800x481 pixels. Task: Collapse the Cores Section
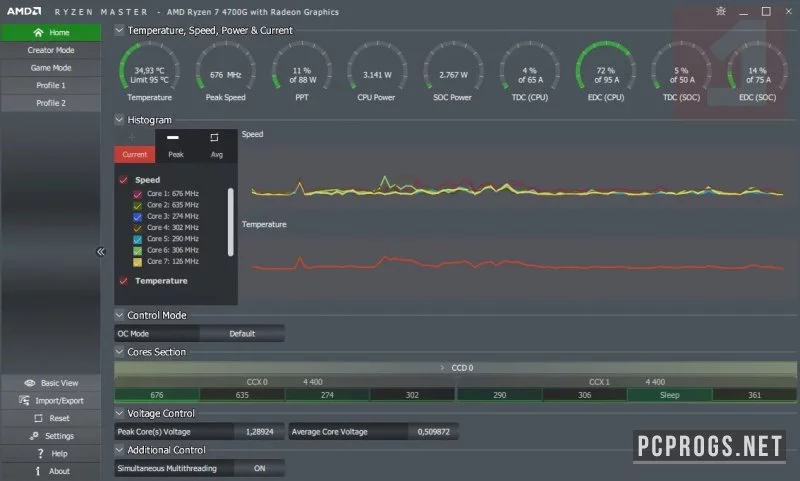click(x=119, y=352)
